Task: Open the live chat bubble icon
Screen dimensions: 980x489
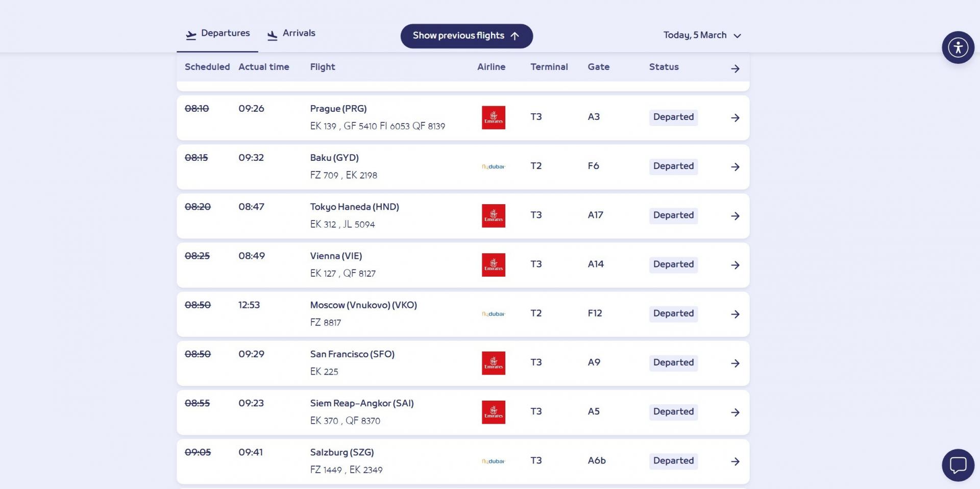Action: [x=958, y=465]
